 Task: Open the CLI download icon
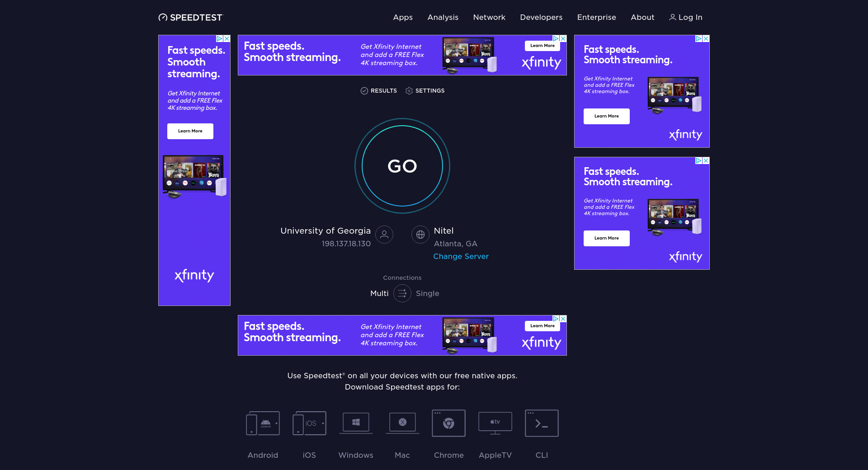pos(542,423)
